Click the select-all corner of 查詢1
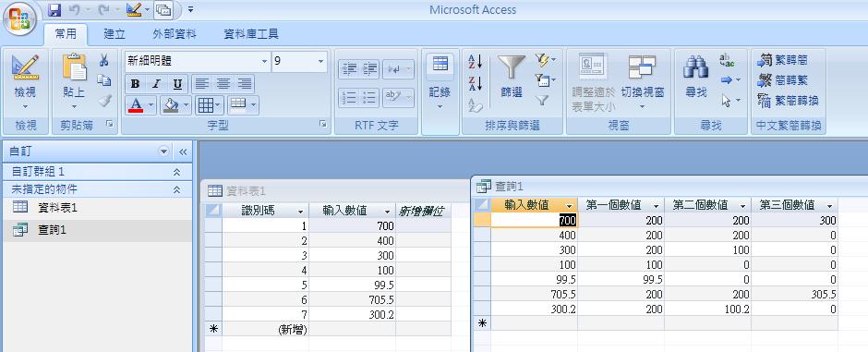 pyautogui.click(x=483, y=205)
